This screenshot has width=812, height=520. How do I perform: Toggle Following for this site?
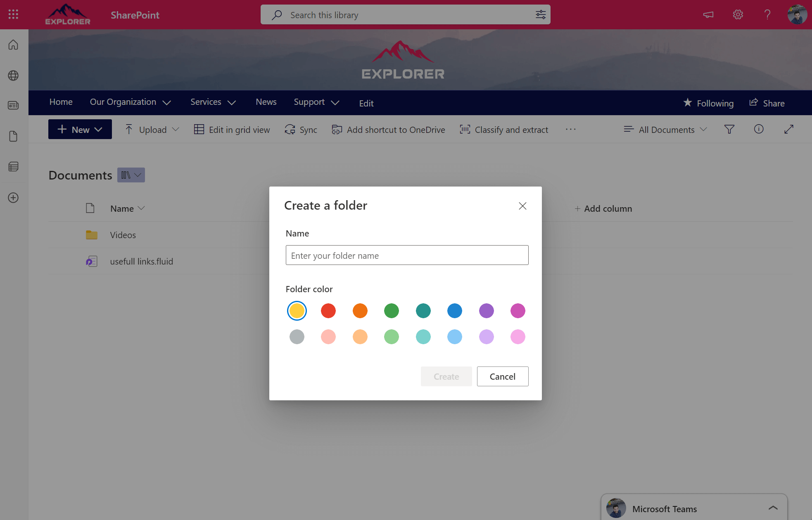click(x=708, y=103)
